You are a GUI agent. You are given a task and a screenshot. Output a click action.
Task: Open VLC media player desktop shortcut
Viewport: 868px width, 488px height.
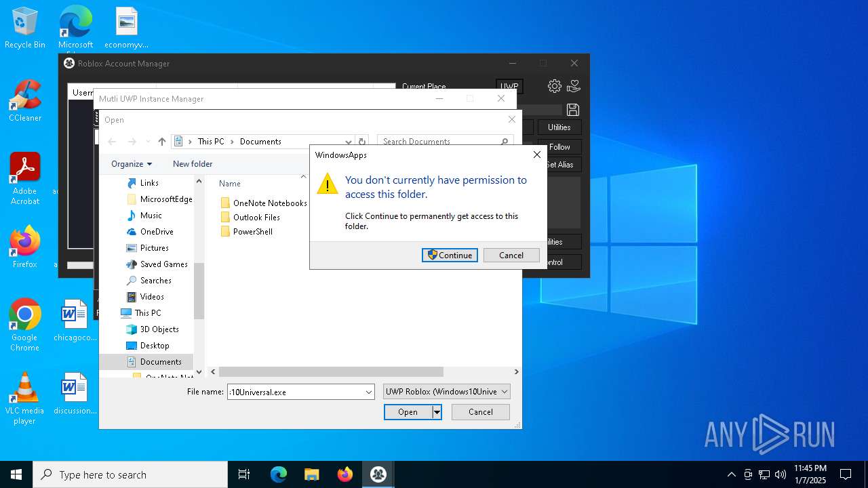coord(25,398)
